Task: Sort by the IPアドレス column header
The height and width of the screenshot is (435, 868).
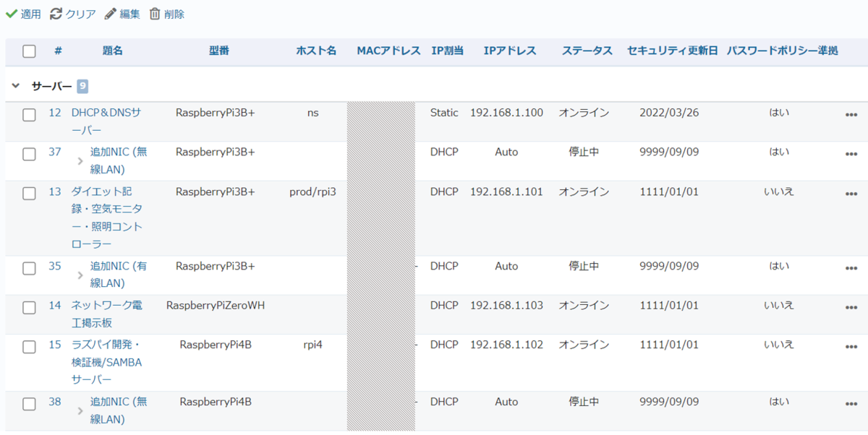Action: pyautogui.click(x=510, y=51)
